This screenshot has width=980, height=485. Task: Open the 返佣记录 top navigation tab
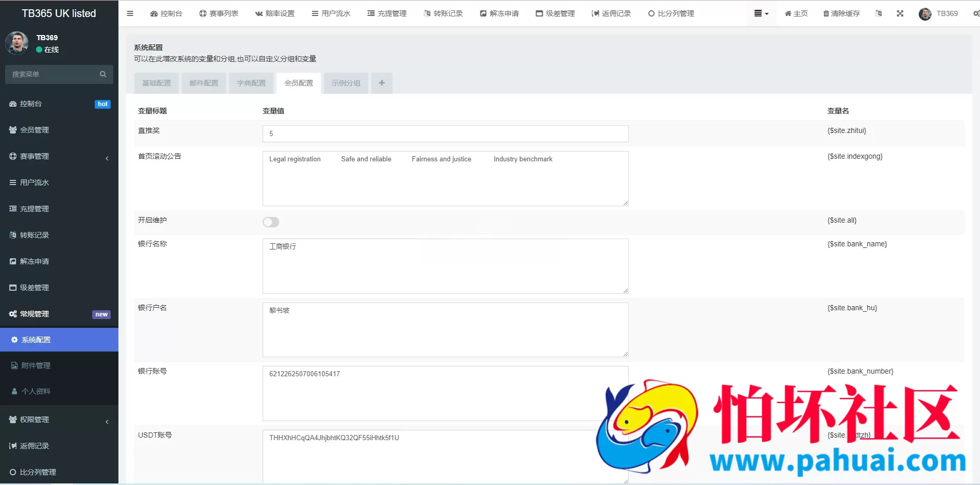(x=611, y=13)
